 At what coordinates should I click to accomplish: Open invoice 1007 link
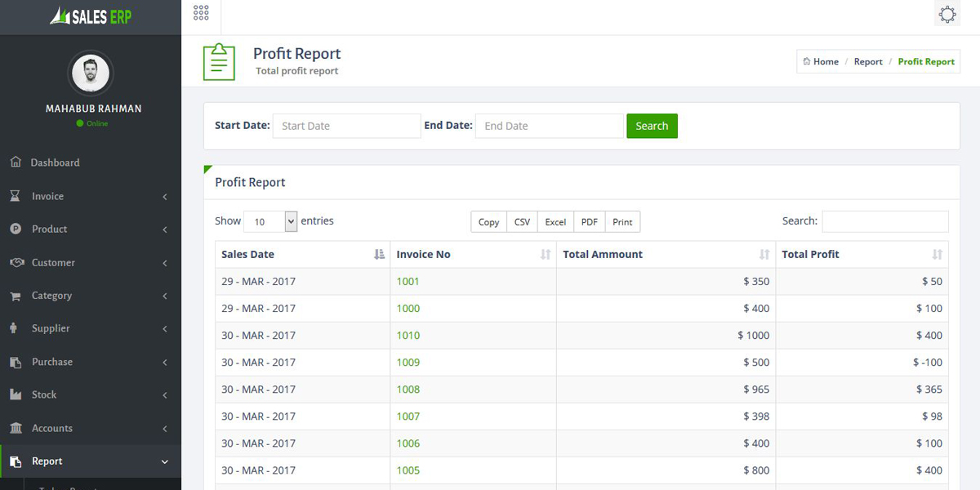[x=408, y=416]
